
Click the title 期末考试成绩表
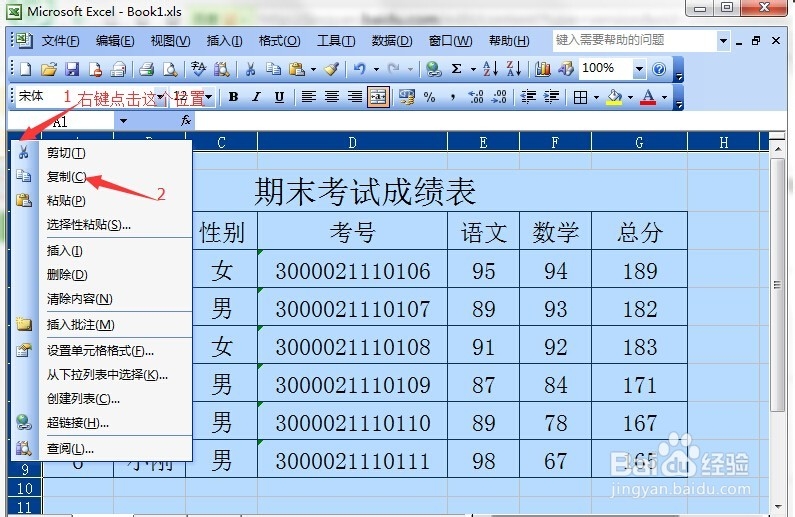[x=365, y=192]
